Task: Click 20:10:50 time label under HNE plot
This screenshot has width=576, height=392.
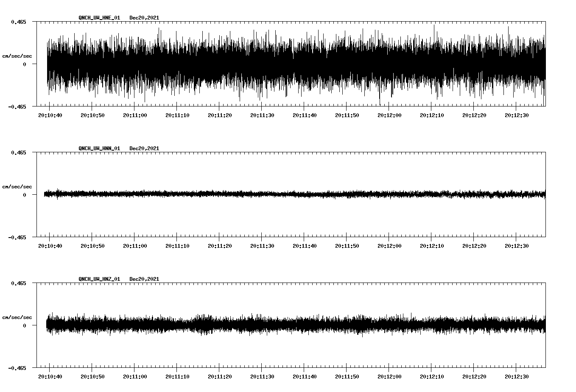Action: point(92,115)
